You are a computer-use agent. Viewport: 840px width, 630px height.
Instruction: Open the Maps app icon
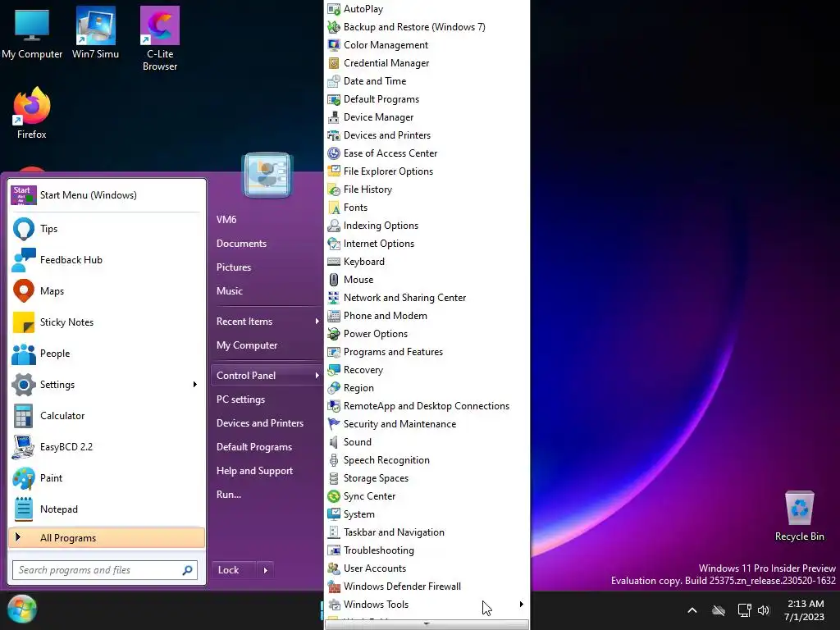point(24,291)
